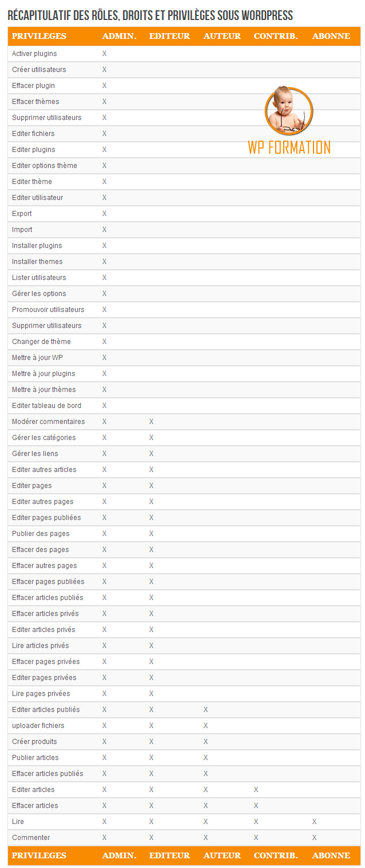Image resolution: width=365 pixels, height=868 pixels.
Task: Select the EDITEUR column in top header
Action: coord(169,36)
